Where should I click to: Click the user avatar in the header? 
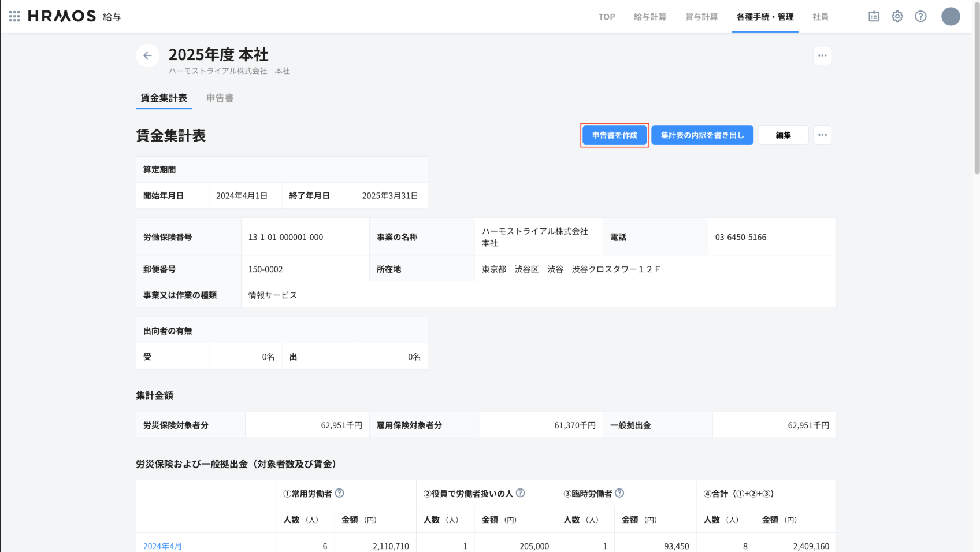click(x=951, y=16)
